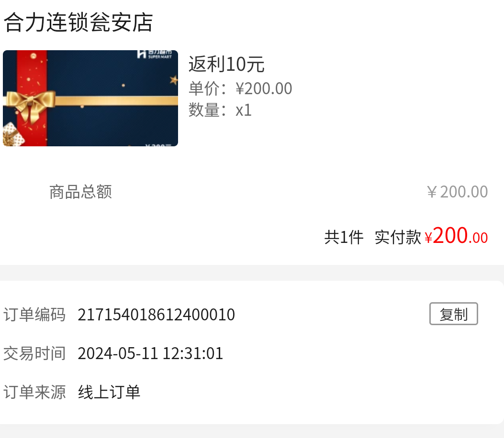This screenshot has height=438, width=504.
Task: Select the 共1件 item count text
Action: coord(344,237)
